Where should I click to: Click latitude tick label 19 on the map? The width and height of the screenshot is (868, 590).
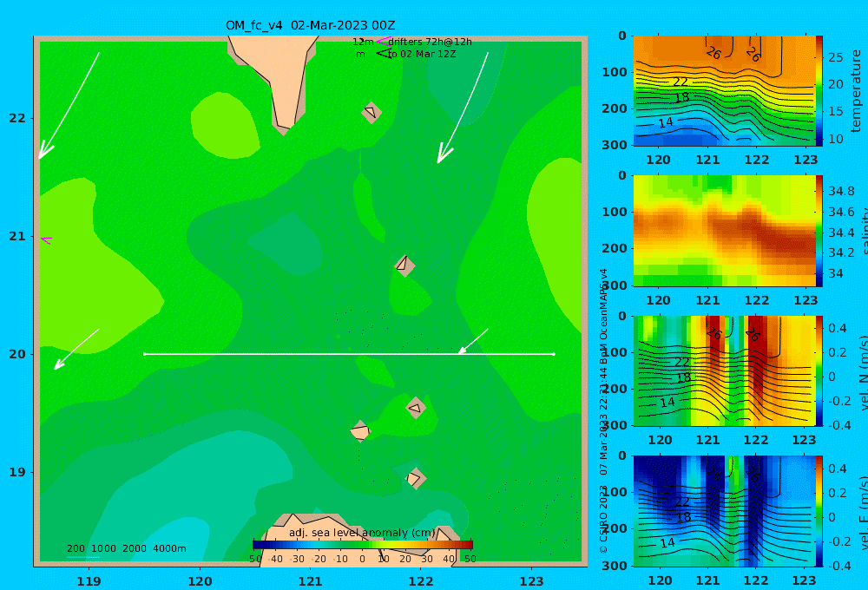tap(17, 472)
